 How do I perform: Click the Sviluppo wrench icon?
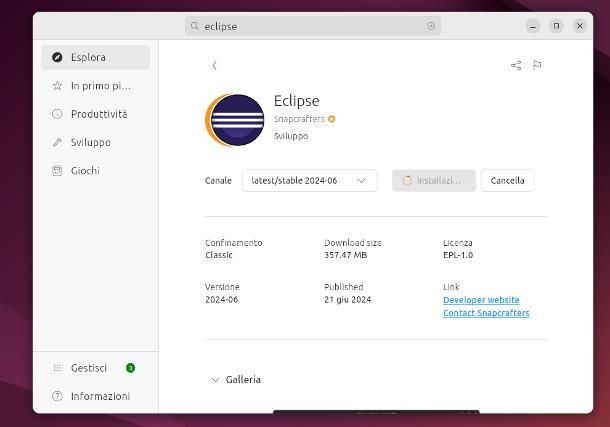[x=57, y=142]
